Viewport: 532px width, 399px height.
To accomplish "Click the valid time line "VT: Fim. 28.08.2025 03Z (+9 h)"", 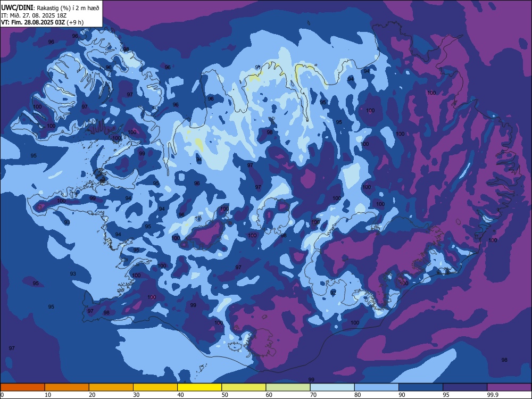I will [x=42, y=22].
